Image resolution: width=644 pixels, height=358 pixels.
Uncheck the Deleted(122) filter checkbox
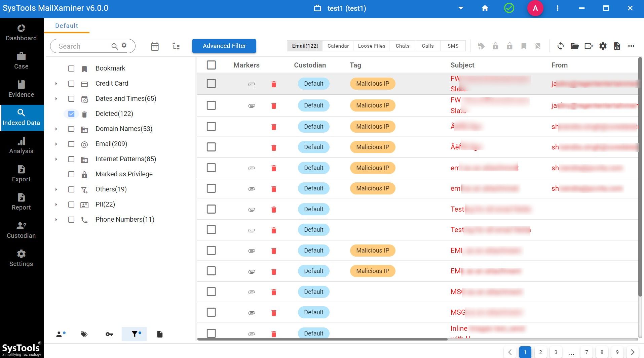71,114
